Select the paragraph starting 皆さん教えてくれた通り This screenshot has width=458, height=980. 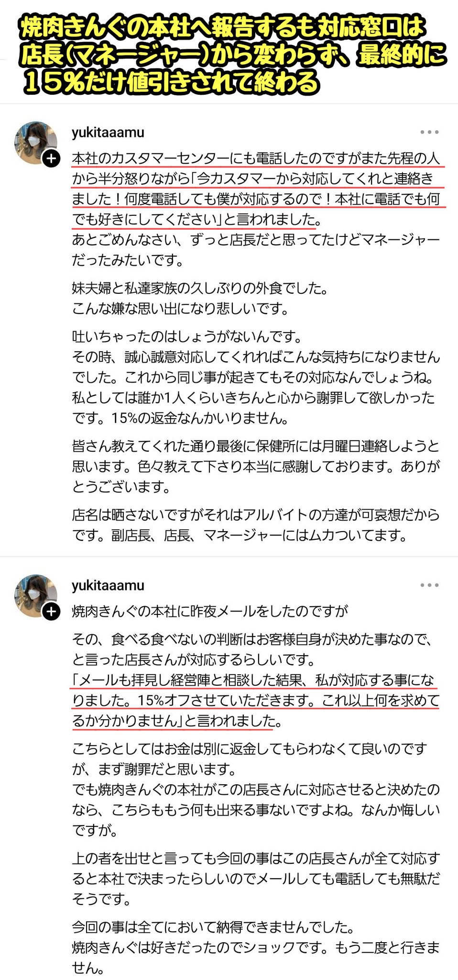pyautogui.click(x=256, y=467)
